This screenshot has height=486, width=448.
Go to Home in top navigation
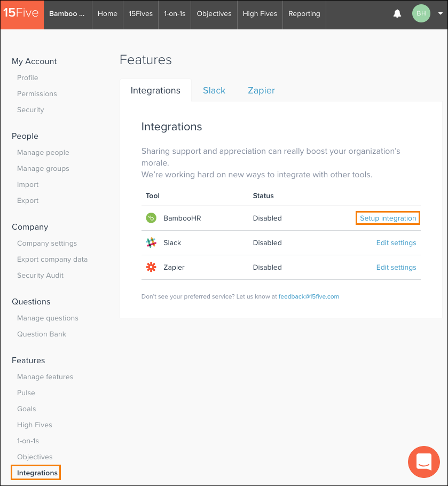pyautogui.click(x=107, y=14)
